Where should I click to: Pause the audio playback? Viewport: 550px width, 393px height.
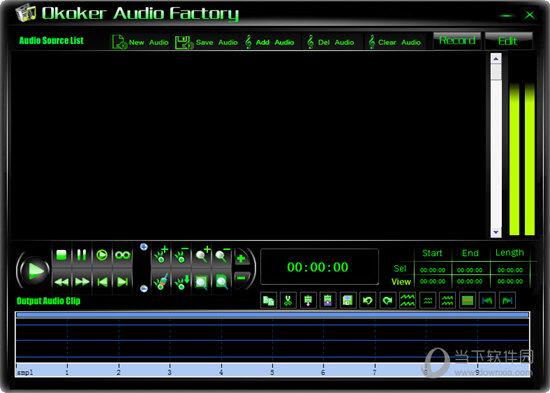coord(81,255)
